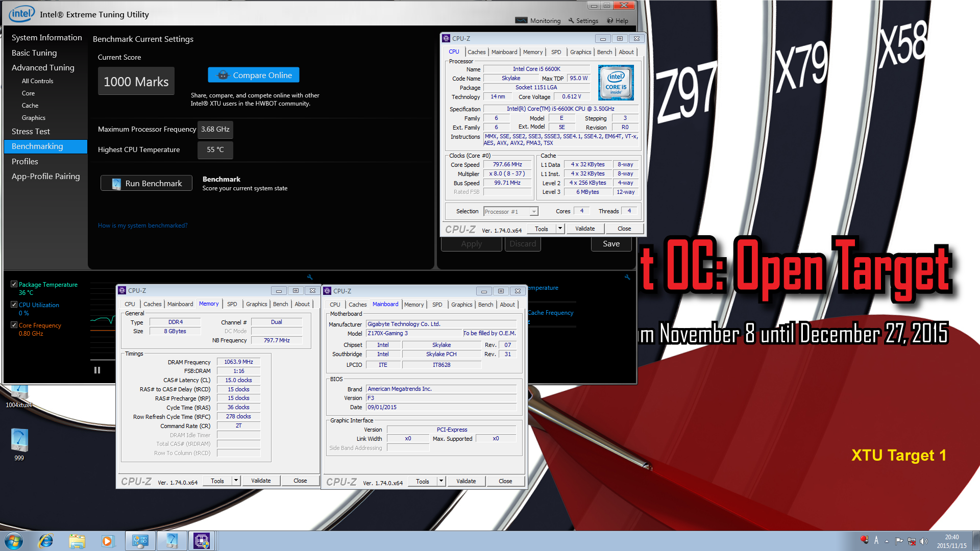Viewport: 980px width, 551px height.
Task: Click the CPU-Z title icon of the Mainboard window
Action: [327, 291]
